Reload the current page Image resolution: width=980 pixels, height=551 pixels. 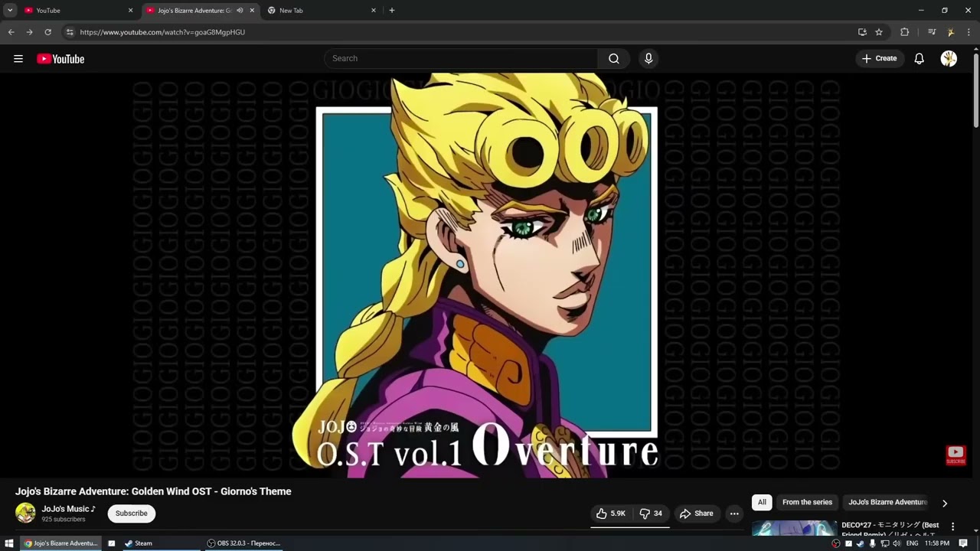[47, 32]
